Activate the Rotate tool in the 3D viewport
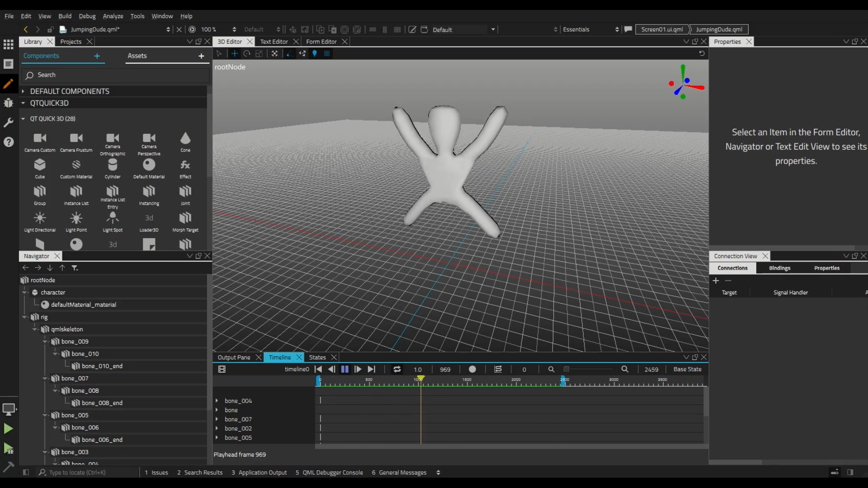The width and height of the screenshot is (868, 488). pyautogui.click(x=246, y=53)
